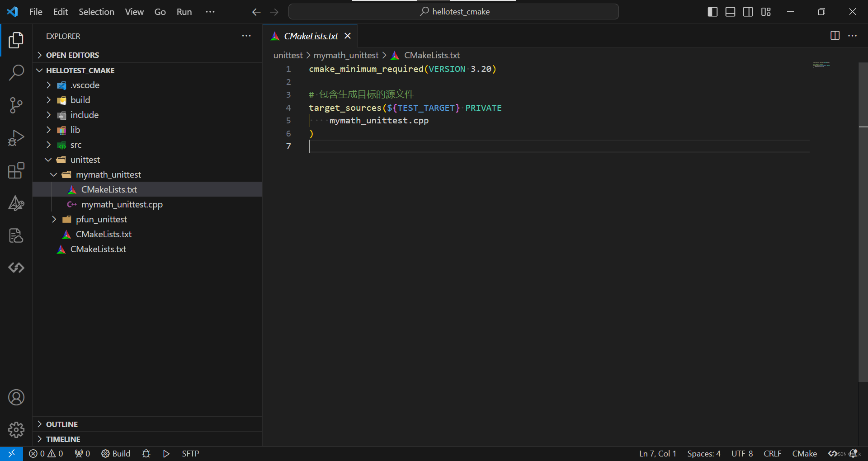
Task: Show errors and warnings count in status bar
Action: 46,453
